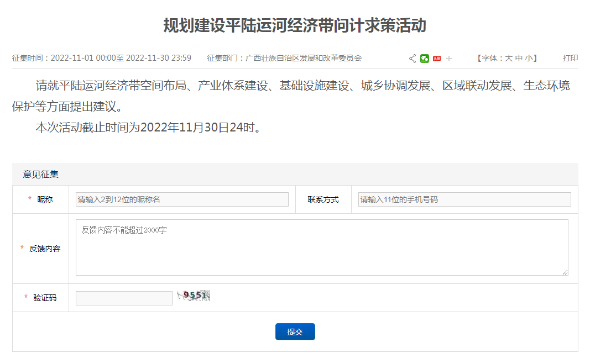Focus the 昵称 nickname input field

point(182,199)
